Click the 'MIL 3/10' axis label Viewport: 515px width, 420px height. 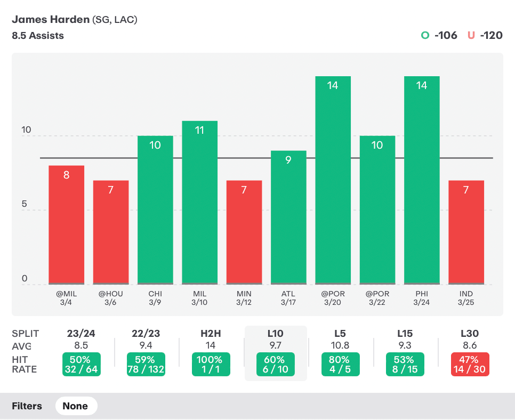pyautogui.click(x=200, y=298)
